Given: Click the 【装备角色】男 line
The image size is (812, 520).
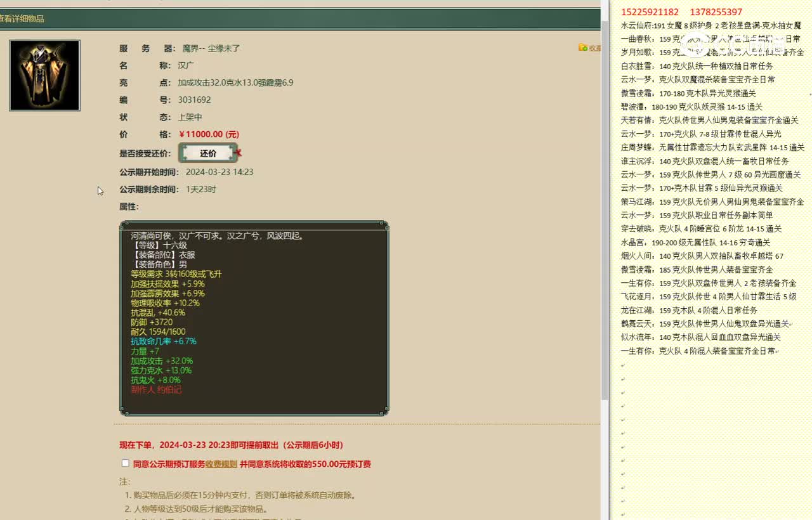Looking at the screenshot, I should tap(159, 264).
